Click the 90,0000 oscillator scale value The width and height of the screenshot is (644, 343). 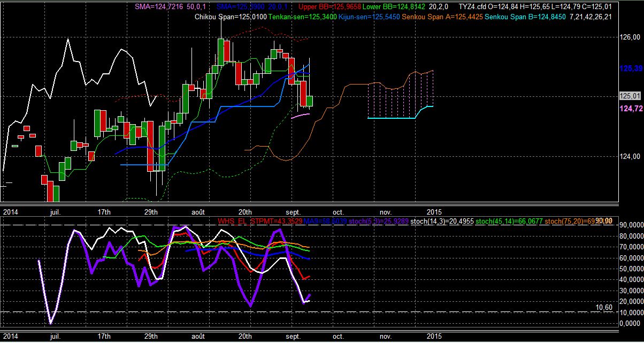pos(632,225)
